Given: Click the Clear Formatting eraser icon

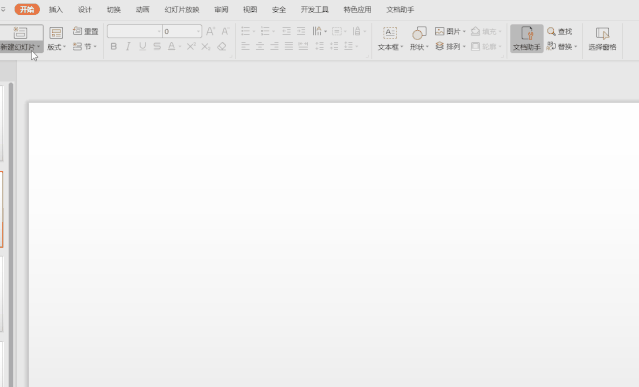Looking at the screenshot, I should click(x=222, y=46).
